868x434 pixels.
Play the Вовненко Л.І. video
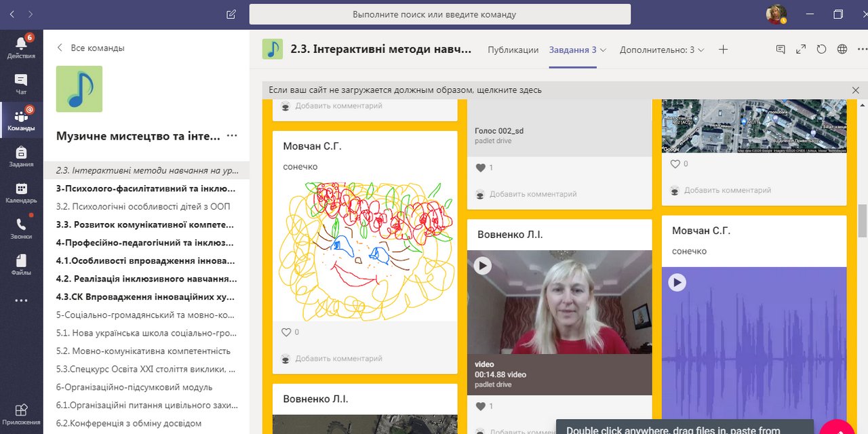point(483,265)
